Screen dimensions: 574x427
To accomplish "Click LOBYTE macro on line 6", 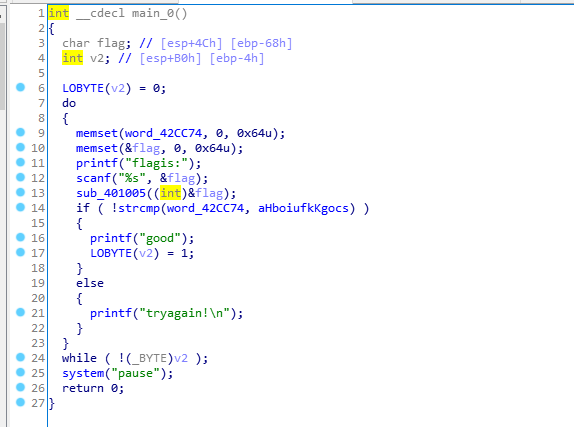I will click(x=83, y=88).
